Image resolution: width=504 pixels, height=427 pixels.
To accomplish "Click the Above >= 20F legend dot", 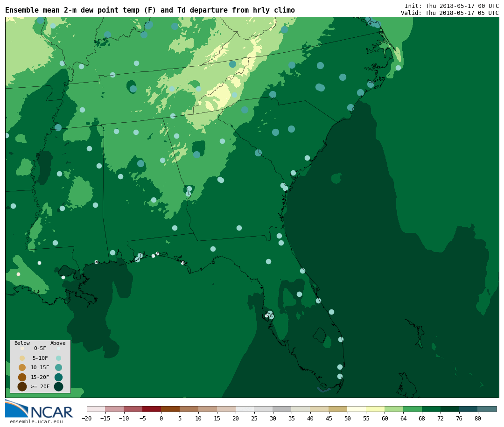I will pos(58,386).
